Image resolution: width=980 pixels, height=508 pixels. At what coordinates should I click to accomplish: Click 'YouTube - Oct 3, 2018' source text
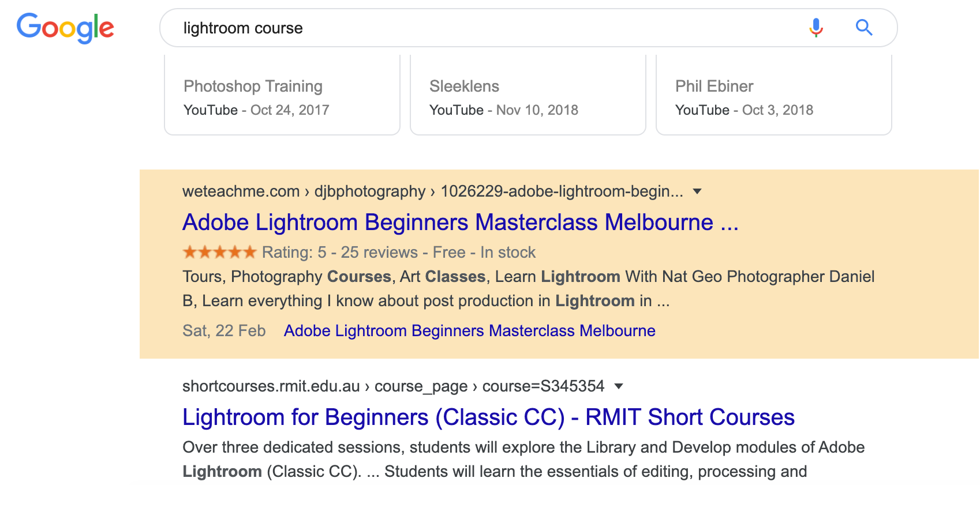click(x=744, y=110)
